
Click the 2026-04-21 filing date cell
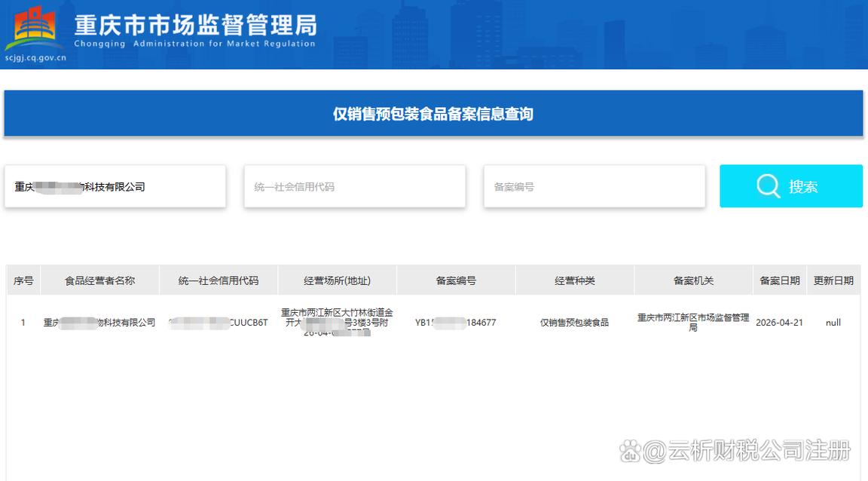click(779, 323)
